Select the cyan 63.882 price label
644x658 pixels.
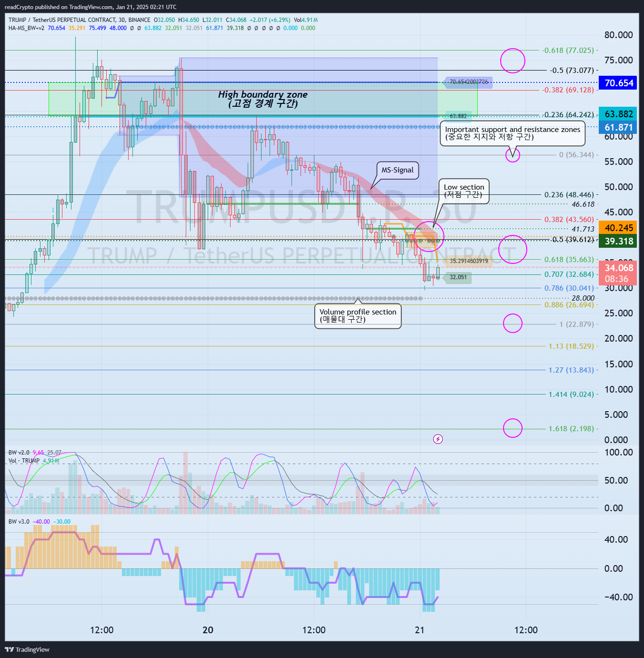619,114
